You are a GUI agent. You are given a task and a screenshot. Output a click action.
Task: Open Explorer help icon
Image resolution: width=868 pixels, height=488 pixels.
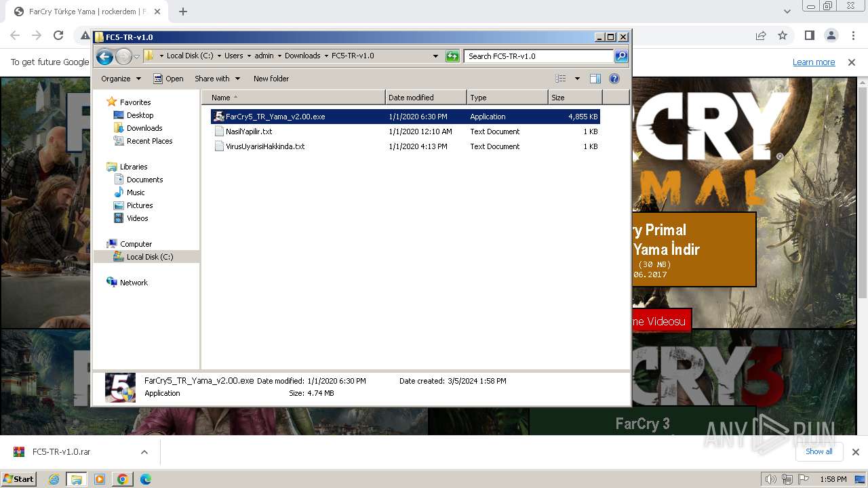tap(614, 79)
